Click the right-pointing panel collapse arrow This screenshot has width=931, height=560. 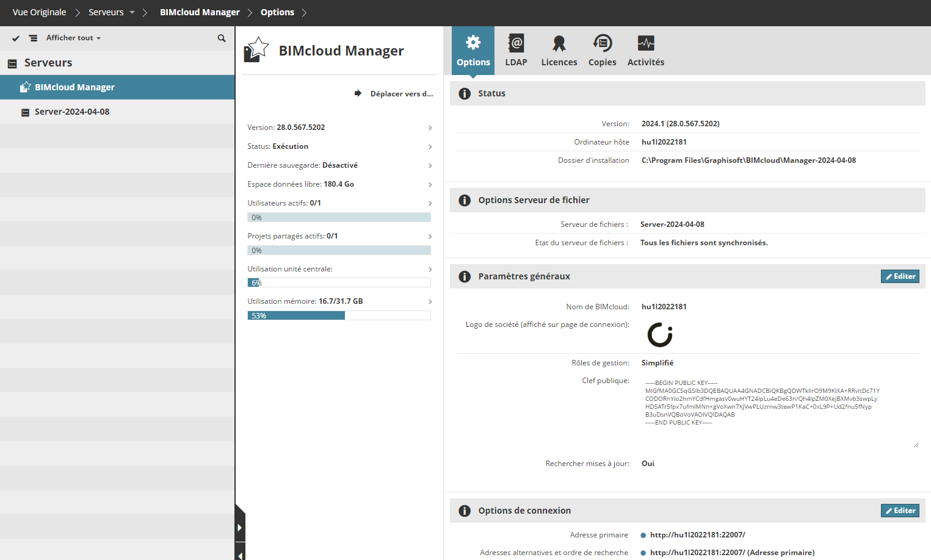pos(240,528)
